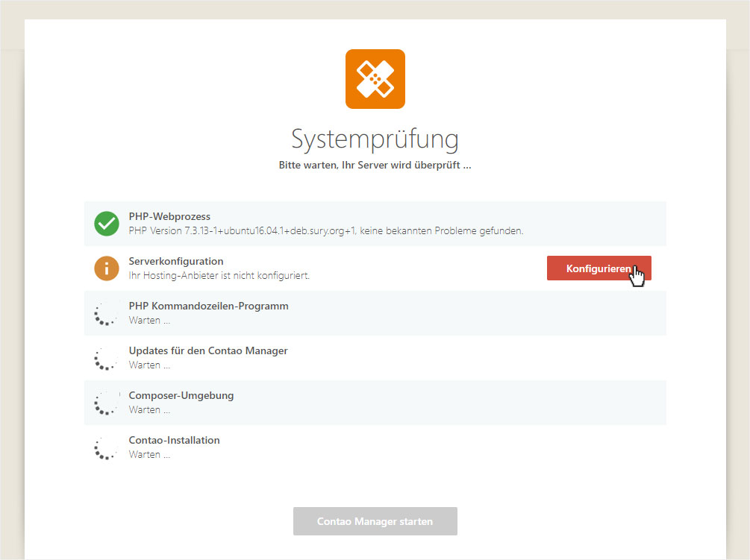750x560 pixels.
Task: Click 'Warten ...' under Updates für den Contao Manager
Action: 149,365
